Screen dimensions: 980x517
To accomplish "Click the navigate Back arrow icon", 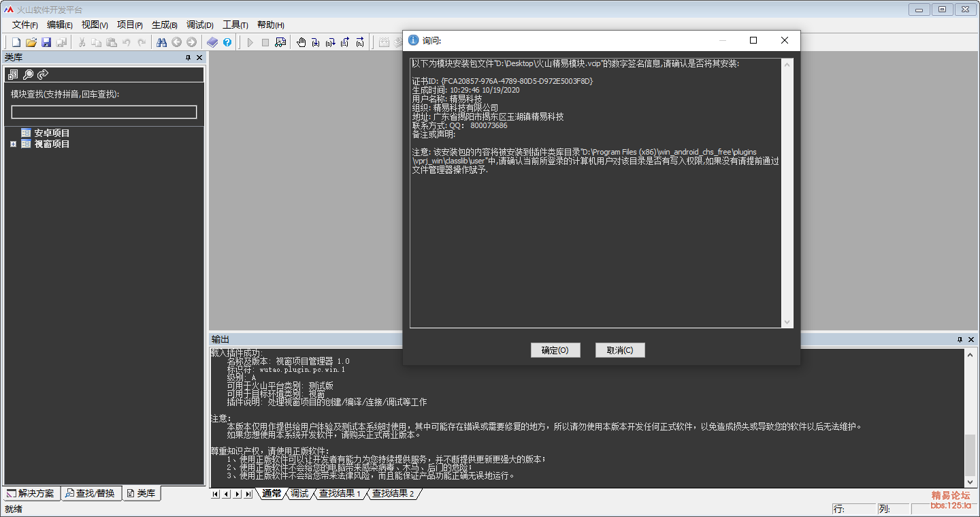I will (177, 42).
